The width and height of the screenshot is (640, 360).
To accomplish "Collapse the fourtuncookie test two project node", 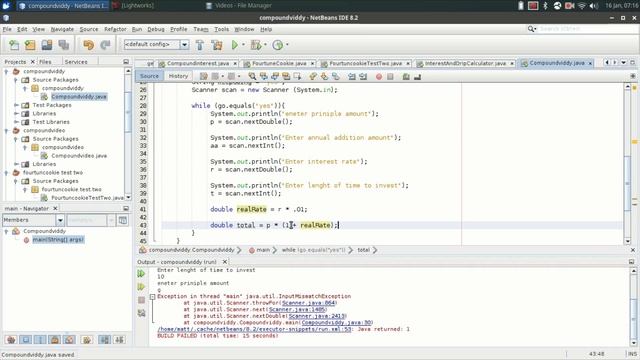I will coord(7,173).
